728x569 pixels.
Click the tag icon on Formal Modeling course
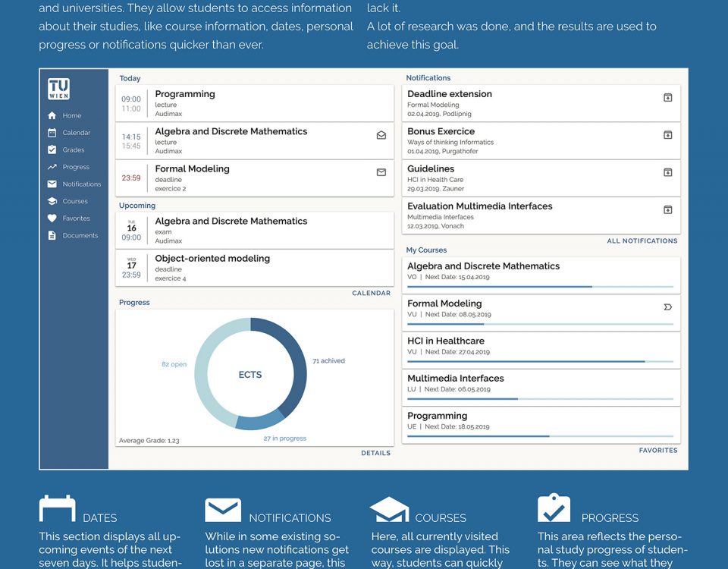(667, 307)
